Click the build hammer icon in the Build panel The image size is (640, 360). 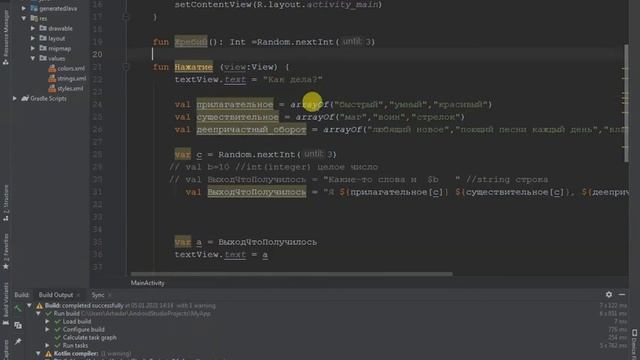click(18, 308)
